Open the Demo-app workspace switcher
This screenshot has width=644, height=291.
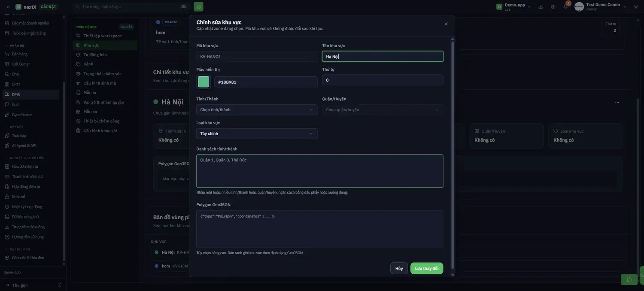tap(513, 6)
